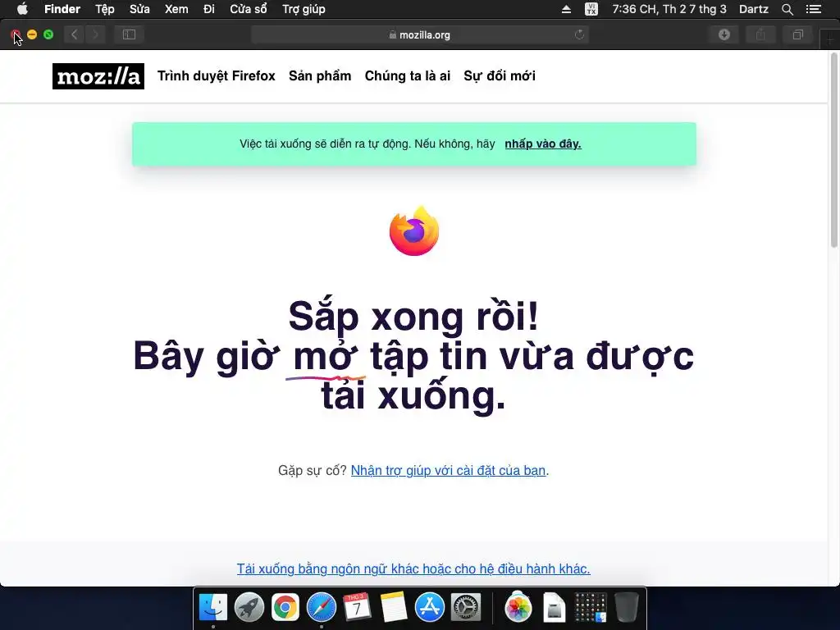Click the Firefox logo image

pyautogui.click(x=414, y=231)
